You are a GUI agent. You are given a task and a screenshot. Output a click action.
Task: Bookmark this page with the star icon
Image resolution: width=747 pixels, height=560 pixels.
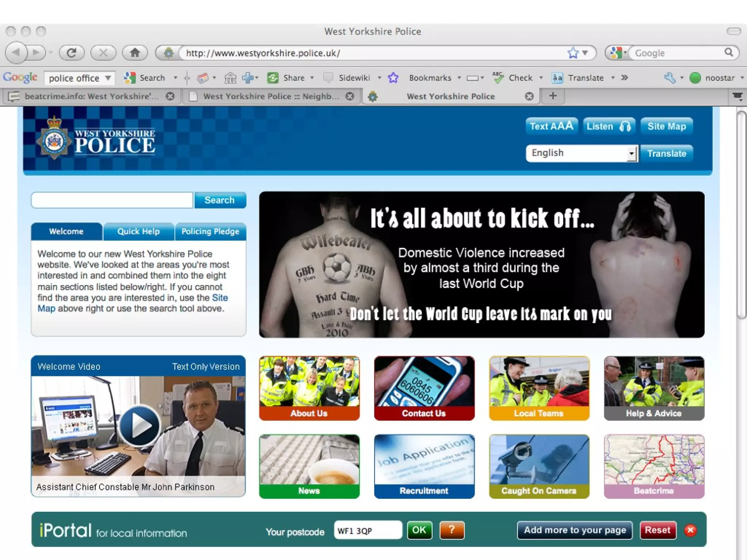pyautogui.click(x=573, y=53)
